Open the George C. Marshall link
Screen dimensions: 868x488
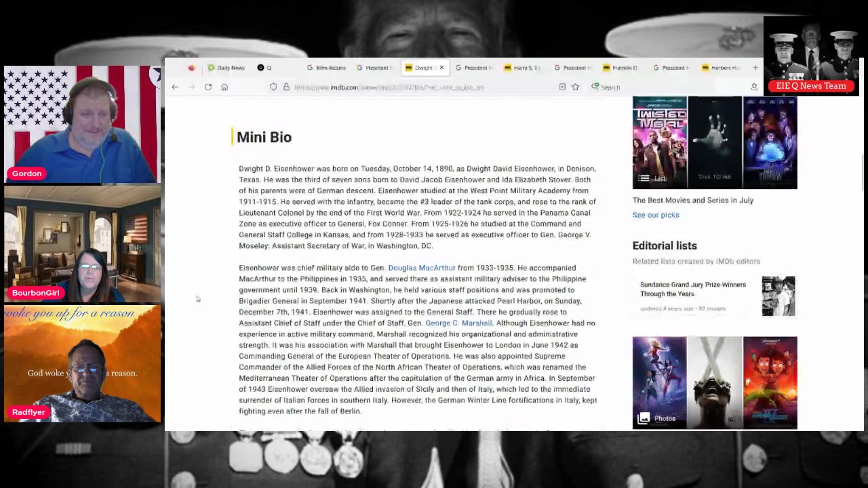[x=458, y=323]
